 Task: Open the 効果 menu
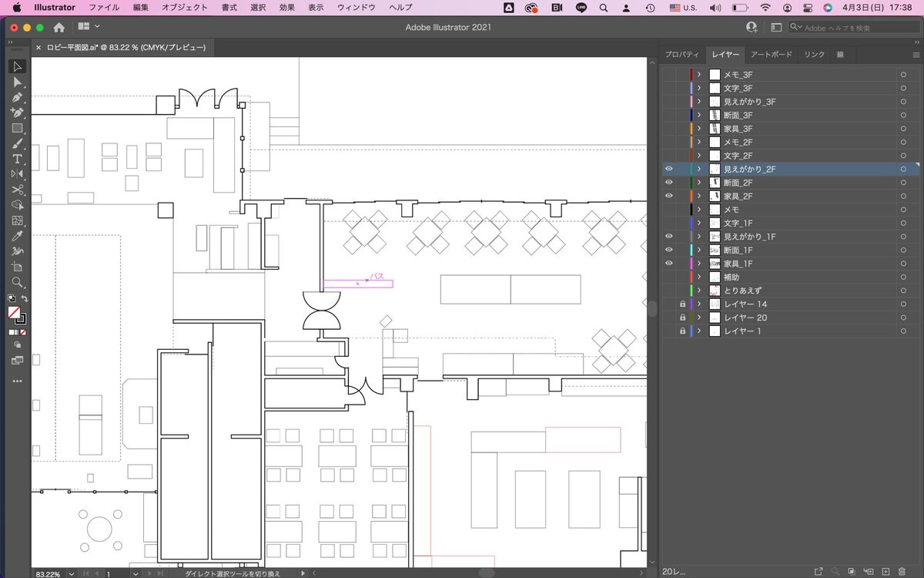tap(286, 8)
